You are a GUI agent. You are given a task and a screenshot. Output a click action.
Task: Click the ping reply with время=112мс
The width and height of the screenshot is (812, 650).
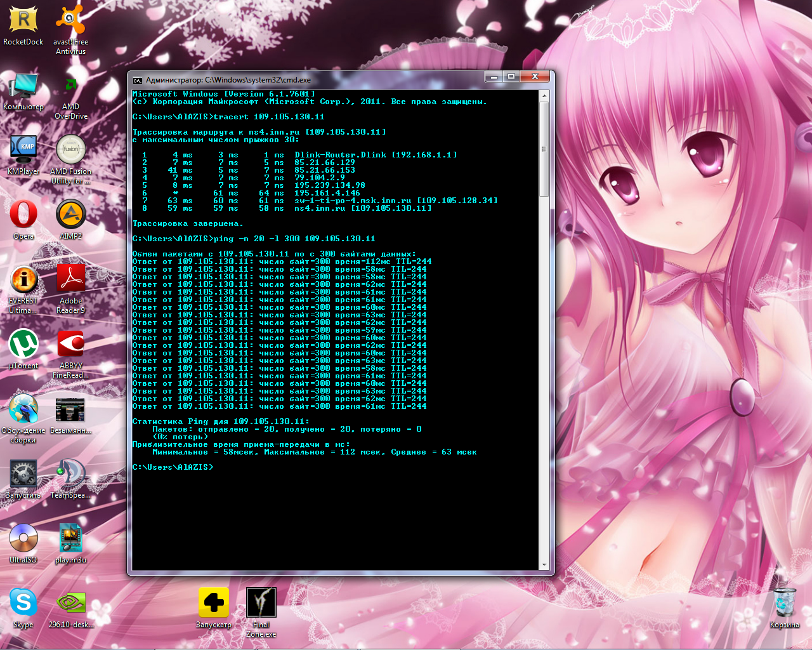[x=282, y=262]
